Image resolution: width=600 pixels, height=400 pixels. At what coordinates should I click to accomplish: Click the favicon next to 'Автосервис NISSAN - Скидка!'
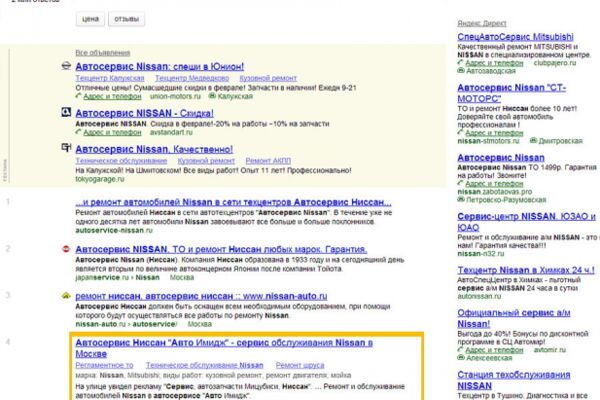pos(66,112)
